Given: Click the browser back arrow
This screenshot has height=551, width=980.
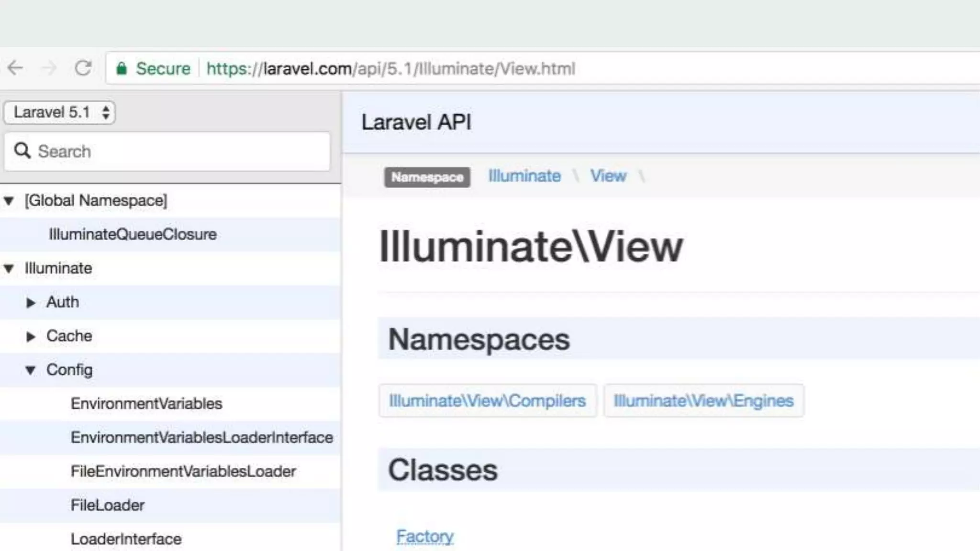Looking at the screenshot, I should pyautogui.click(x=15, y=68).
